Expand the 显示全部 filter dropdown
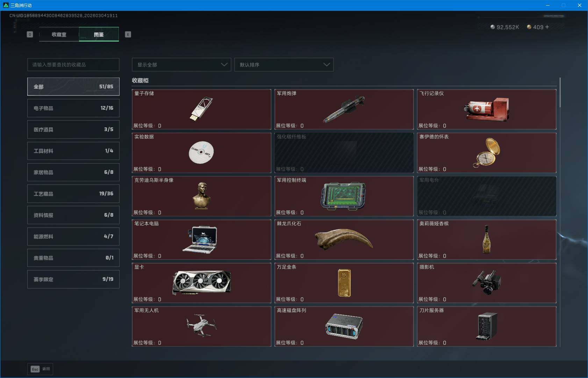The width and height of the screenshot is (588, 378). click(181, 65)
